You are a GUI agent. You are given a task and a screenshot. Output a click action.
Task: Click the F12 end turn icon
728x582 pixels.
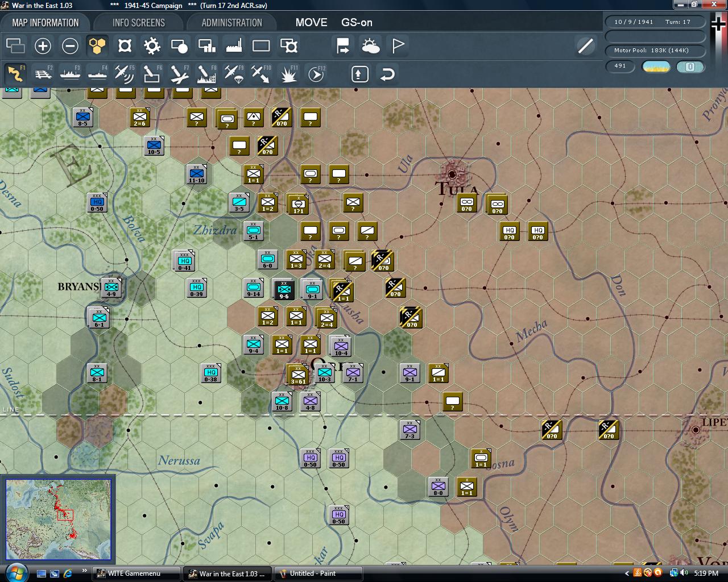316,74
